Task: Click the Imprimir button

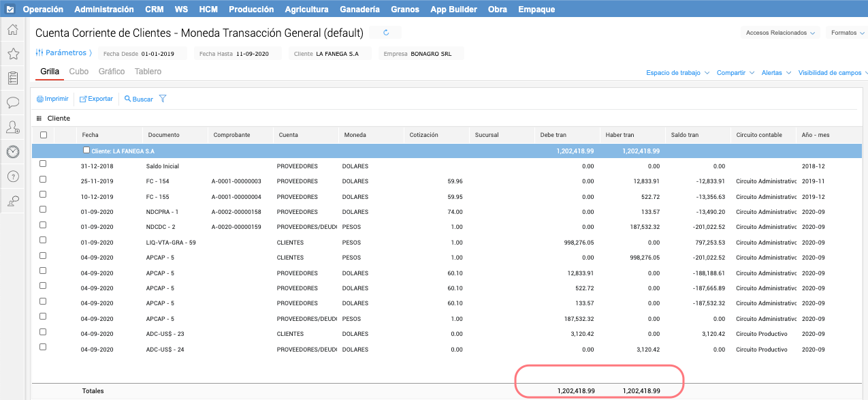Action: tap(52, 99)
